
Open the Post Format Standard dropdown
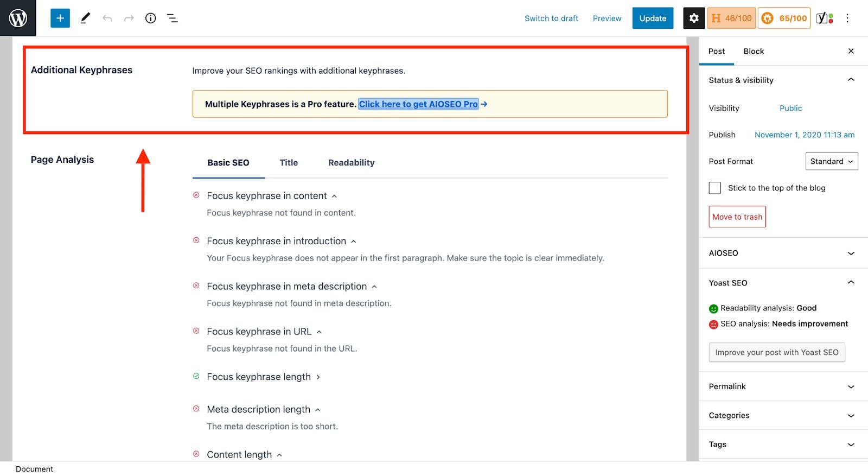tap(832, 161)
